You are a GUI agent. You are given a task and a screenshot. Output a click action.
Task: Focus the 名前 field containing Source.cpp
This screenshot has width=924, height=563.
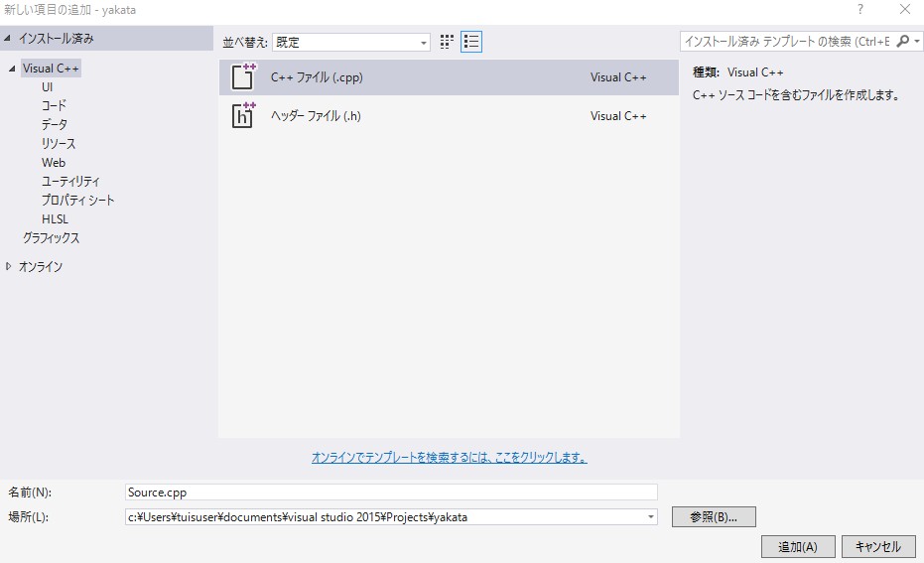pos(391,493)
